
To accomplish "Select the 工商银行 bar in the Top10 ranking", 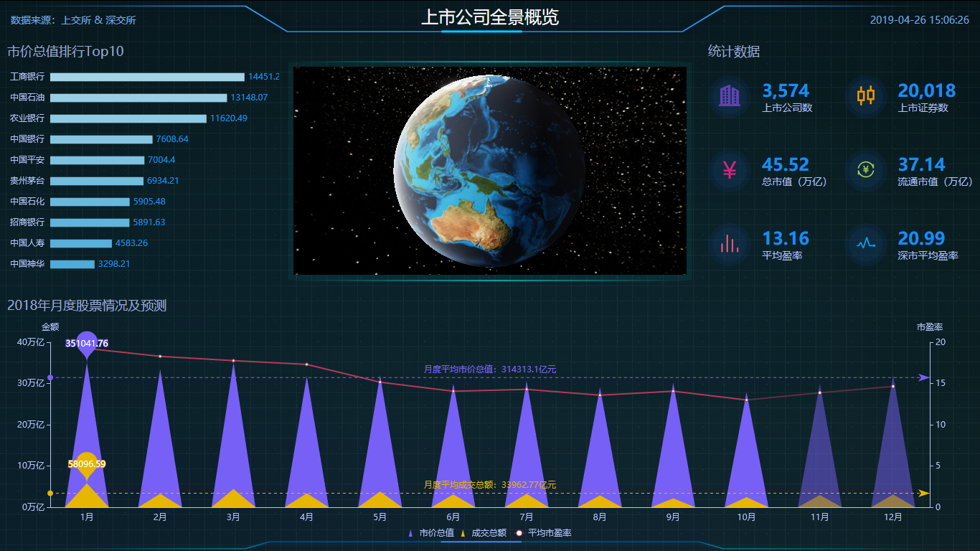I will click(147, 77).
